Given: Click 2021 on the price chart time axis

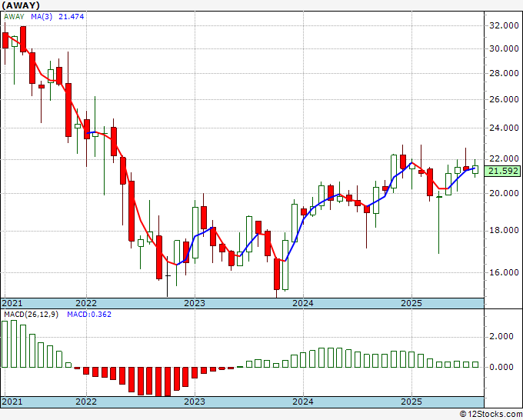Looking at the screenshot, I should click(12, 303).
